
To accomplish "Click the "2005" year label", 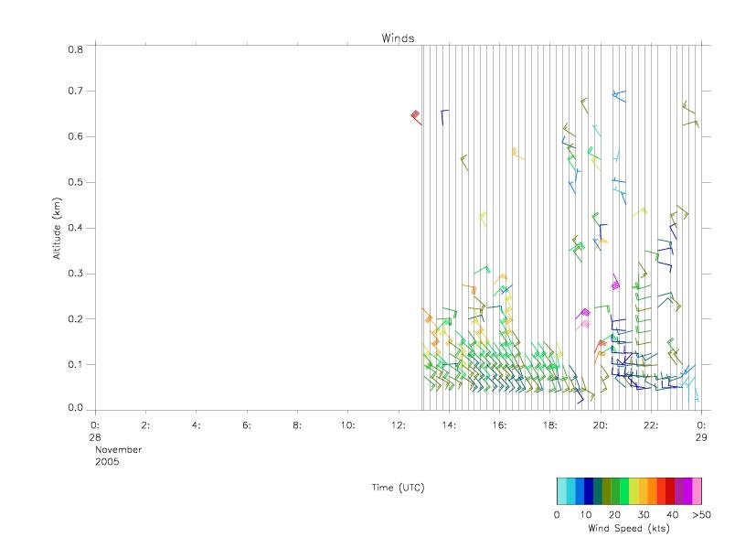I will (x=107, y=461).
